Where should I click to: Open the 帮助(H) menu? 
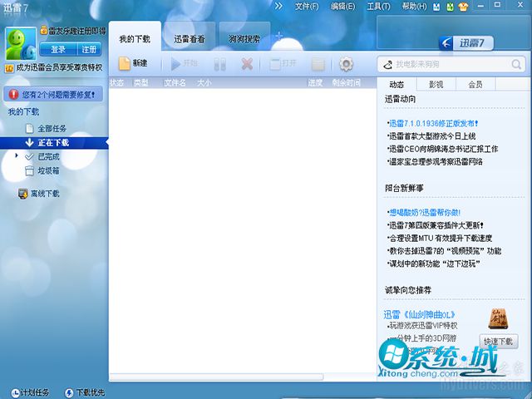point(414,7)
